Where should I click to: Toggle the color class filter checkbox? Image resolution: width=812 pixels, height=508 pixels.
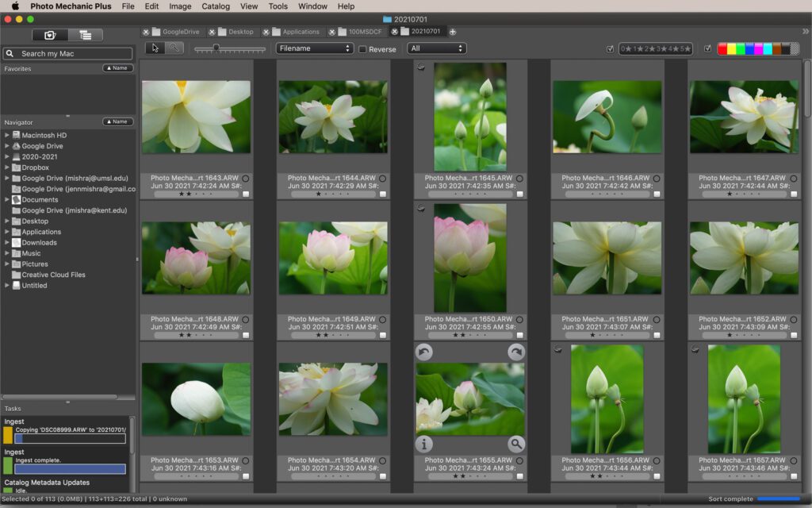(x=708, y=49)
